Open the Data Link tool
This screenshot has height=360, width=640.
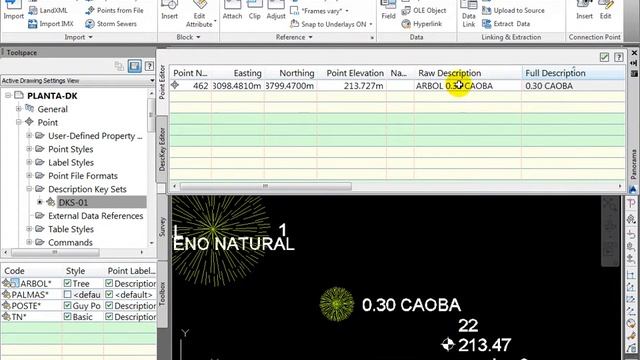coord(469,14)
